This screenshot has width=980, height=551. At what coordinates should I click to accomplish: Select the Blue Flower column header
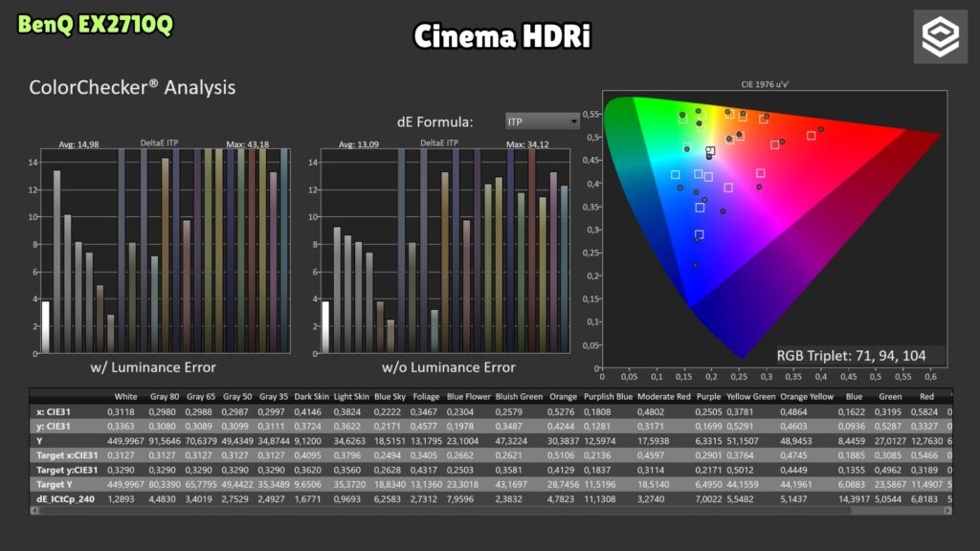click(469, 397)
